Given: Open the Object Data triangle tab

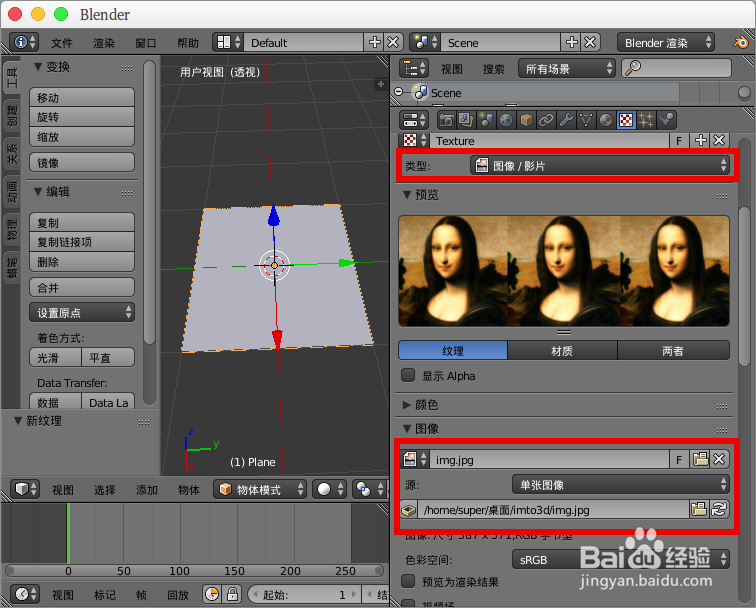Looking at the screenshot, I should click(x=586, y=120).
